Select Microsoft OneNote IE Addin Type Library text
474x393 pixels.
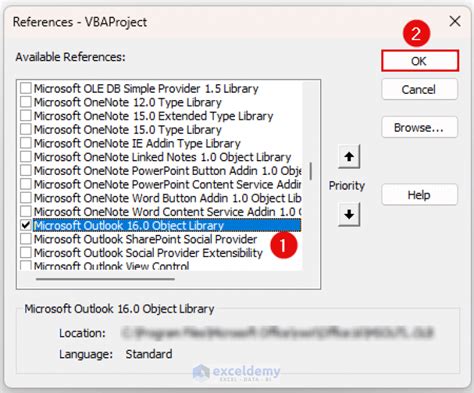[137, 143]
